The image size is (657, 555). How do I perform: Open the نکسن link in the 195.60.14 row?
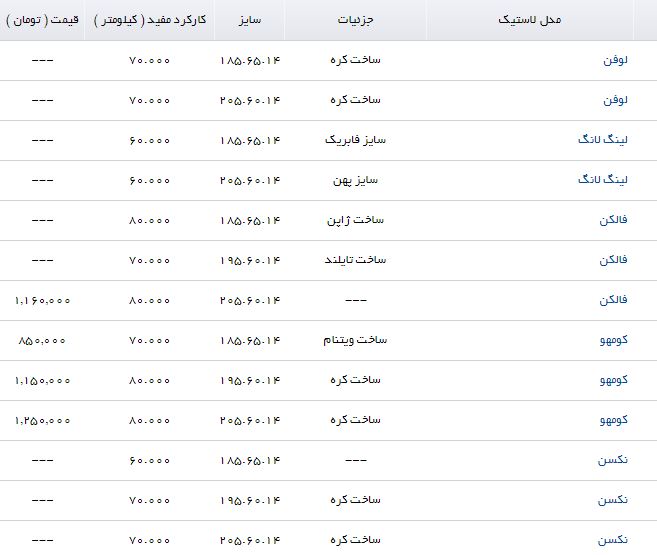pyautogui.click(x=613, y=500)
